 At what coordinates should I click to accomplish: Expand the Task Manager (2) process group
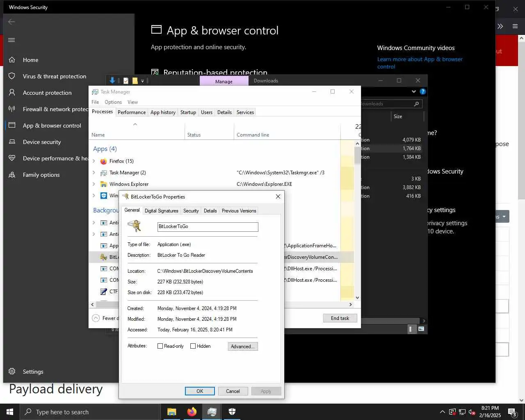point(94,173)
